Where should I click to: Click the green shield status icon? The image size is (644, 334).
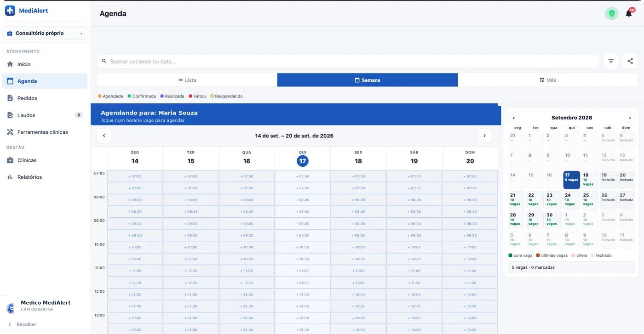pyautogui.click(x=611, y=13)
